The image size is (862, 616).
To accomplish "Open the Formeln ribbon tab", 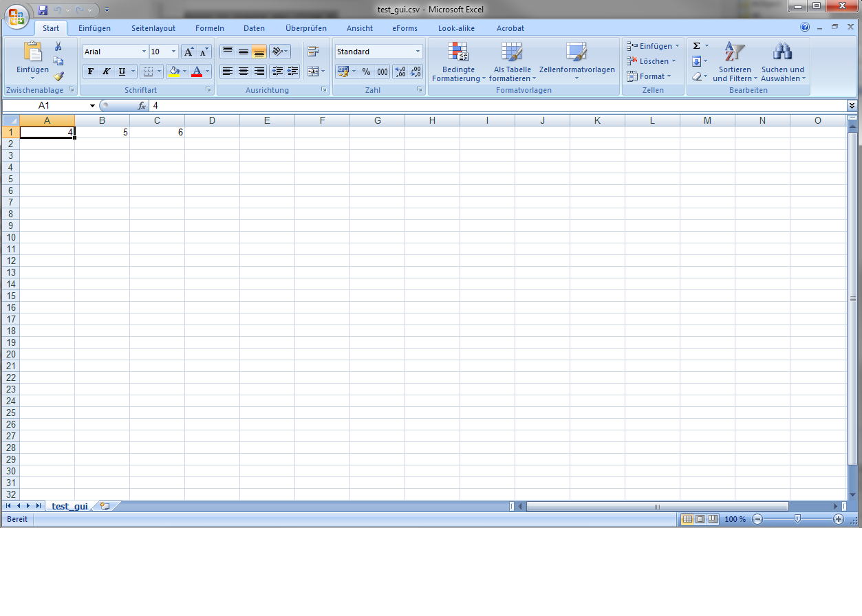I will pyautogui.click(x=209, y=28).
